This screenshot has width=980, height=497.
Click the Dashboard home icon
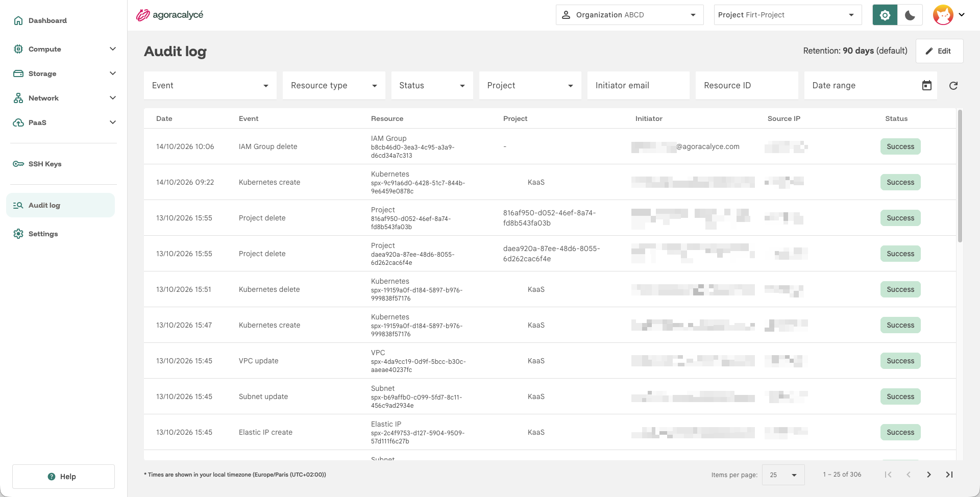pyautogui.click(x=18, y=20)
